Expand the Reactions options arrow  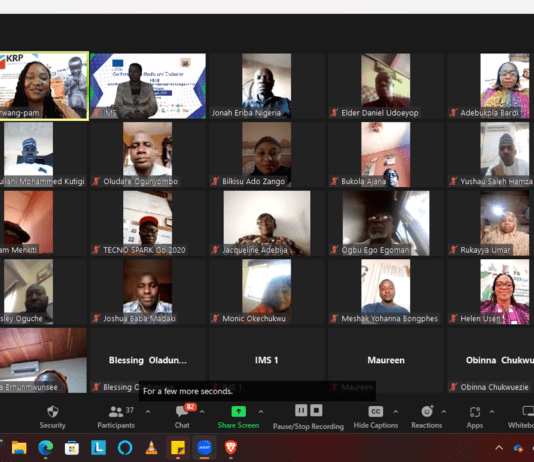(444, 412)
